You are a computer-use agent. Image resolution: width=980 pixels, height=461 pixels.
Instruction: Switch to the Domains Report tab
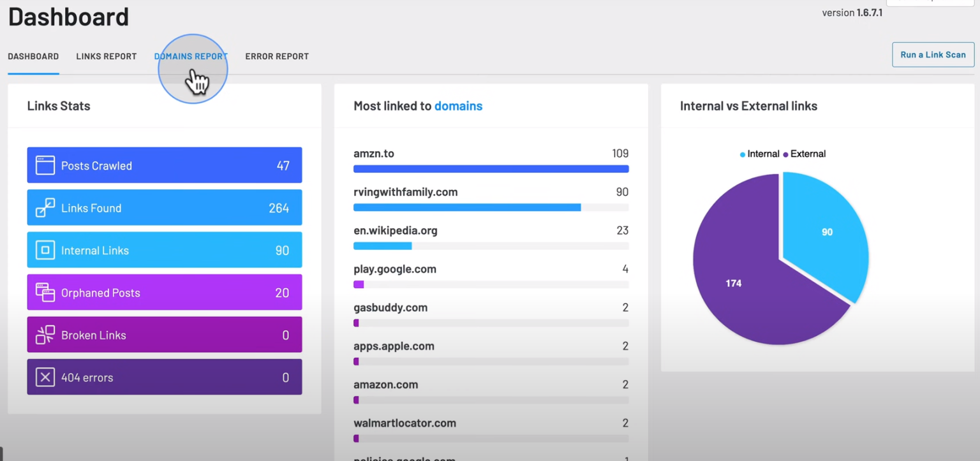click(191, 56)
